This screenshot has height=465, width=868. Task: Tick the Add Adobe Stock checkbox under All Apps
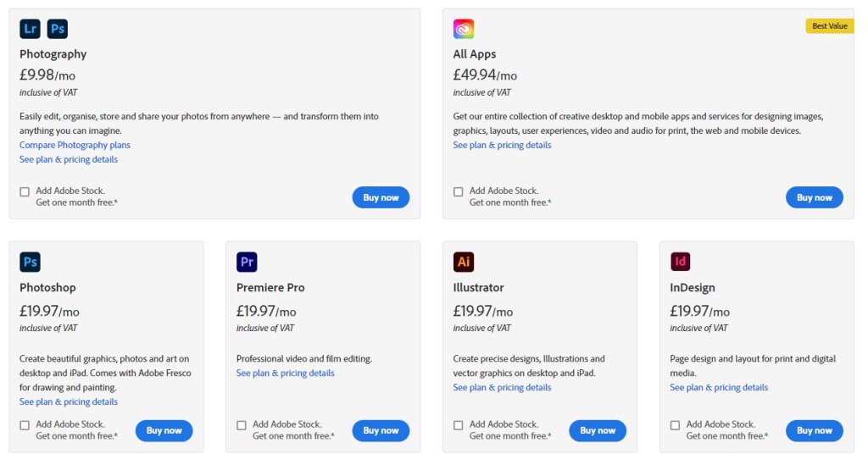point(459,191)
